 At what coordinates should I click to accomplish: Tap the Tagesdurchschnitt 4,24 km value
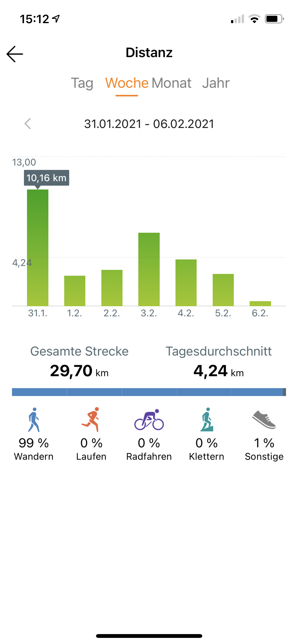click(219, 371)
